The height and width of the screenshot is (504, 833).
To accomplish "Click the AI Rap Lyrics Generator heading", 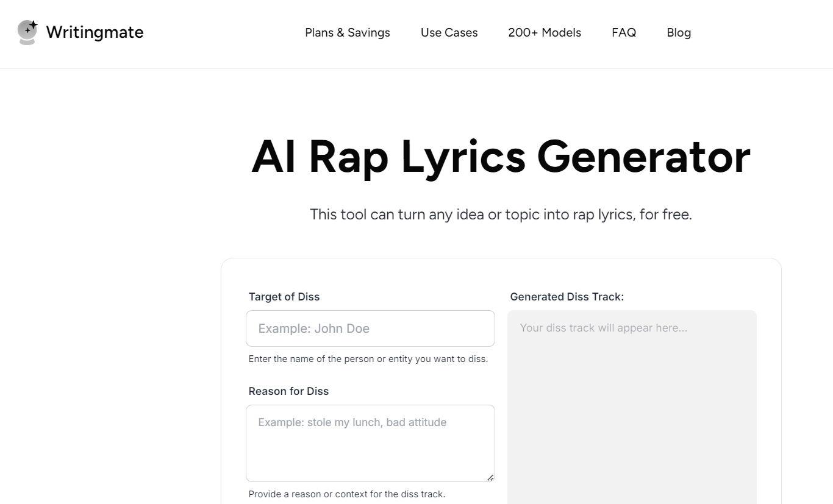I will [501, 157].
